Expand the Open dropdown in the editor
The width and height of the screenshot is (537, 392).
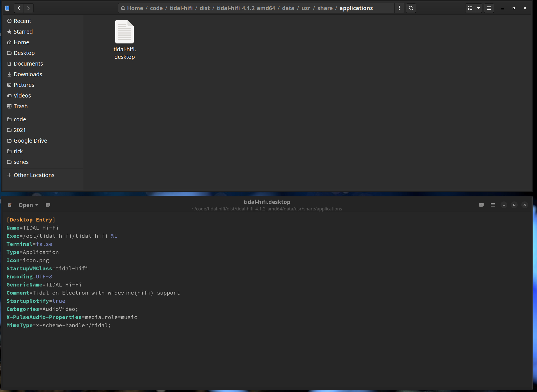tap(28, 205)
